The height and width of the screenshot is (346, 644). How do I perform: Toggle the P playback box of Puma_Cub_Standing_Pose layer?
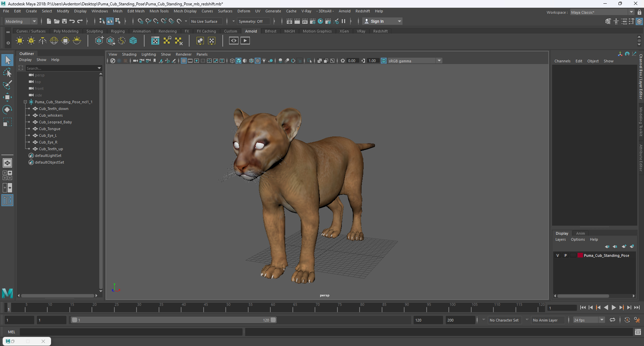pyautogui.click(x=566, y=255)
